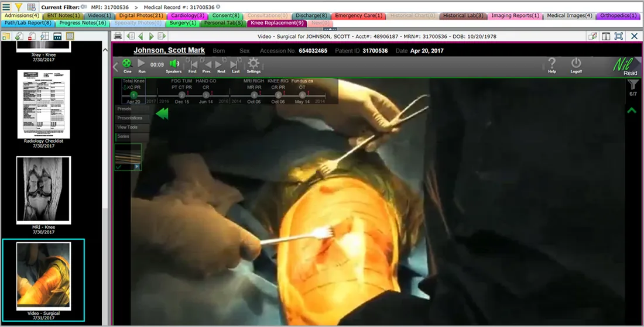This screenshot has width=644, height=327.
Task: Go to previous document green arrow
Action: coord(141,36)
